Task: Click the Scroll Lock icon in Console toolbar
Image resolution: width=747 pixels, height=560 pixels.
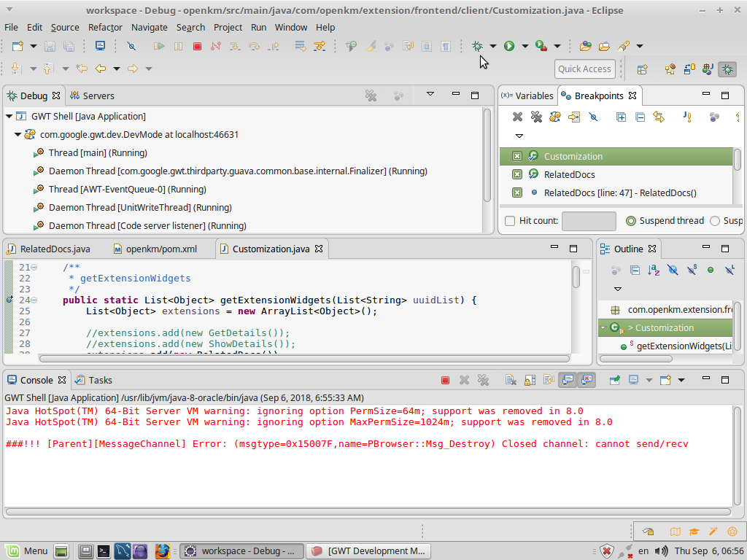Action: tap(530, 380)
